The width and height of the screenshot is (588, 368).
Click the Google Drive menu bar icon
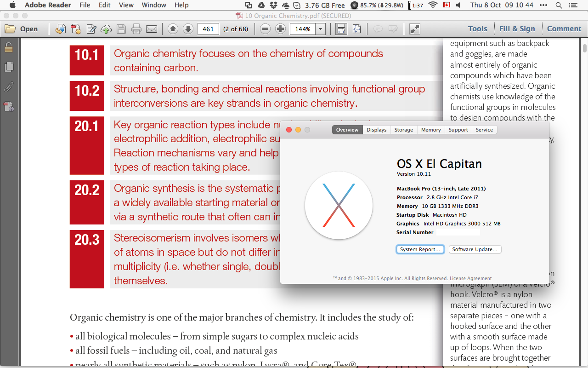click(x=261, y=5)
